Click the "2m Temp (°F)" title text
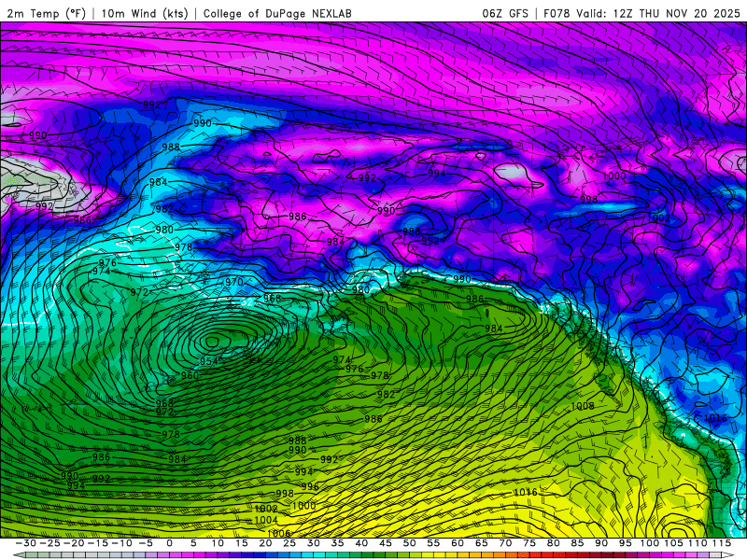The width and height of the screenshot is (747, 560). (46, 13)
